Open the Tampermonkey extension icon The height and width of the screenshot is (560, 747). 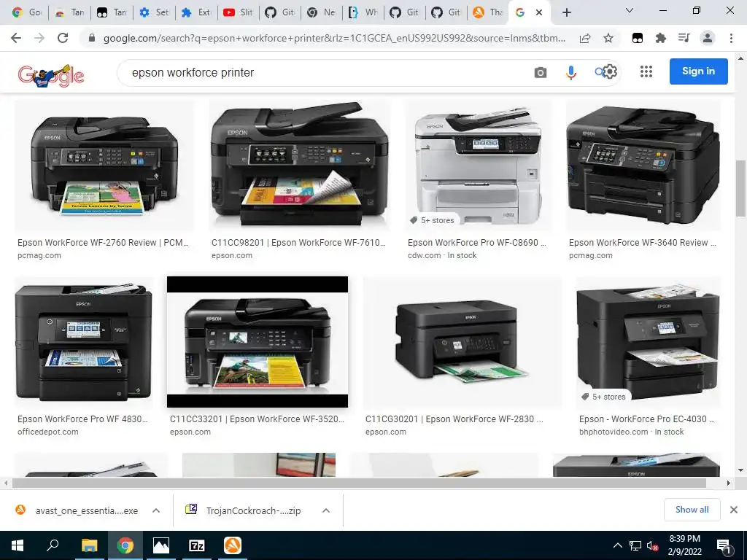(638, 39)
